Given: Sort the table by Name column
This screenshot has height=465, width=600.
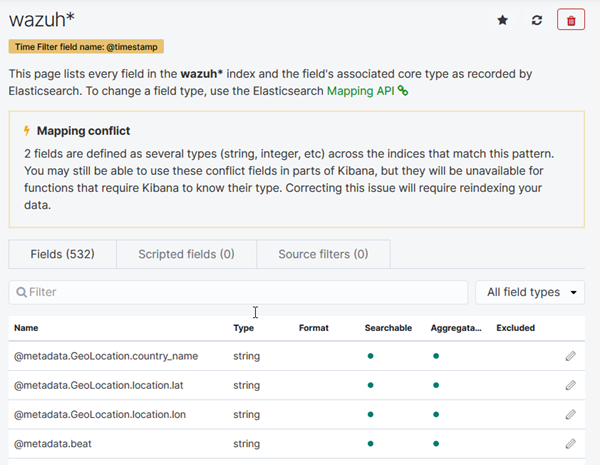Looking at the screenshot, I should click(x=26, y=328).
